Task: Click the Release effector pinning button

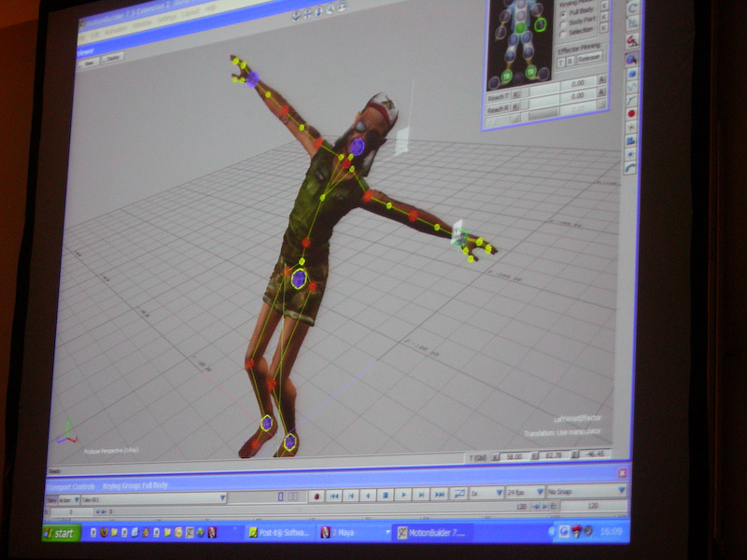Action: (x=589, y=58)
